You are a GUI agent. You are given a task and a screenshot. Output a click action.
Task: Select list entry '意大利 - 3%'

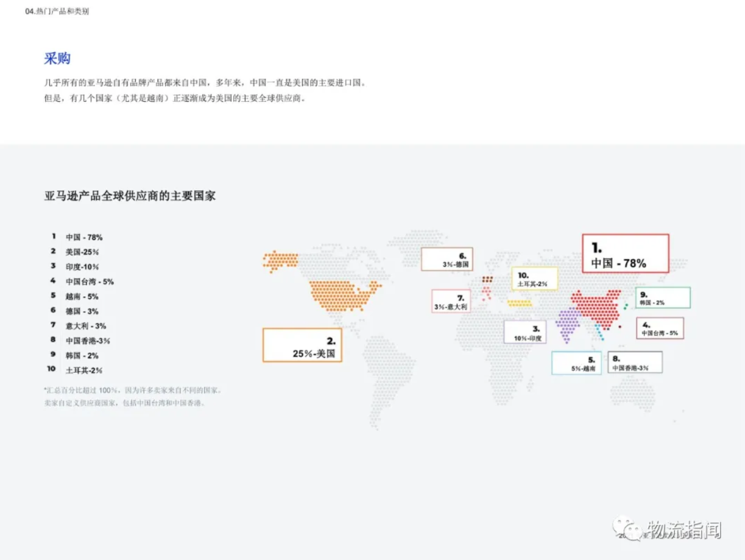(x=86, y=326)
